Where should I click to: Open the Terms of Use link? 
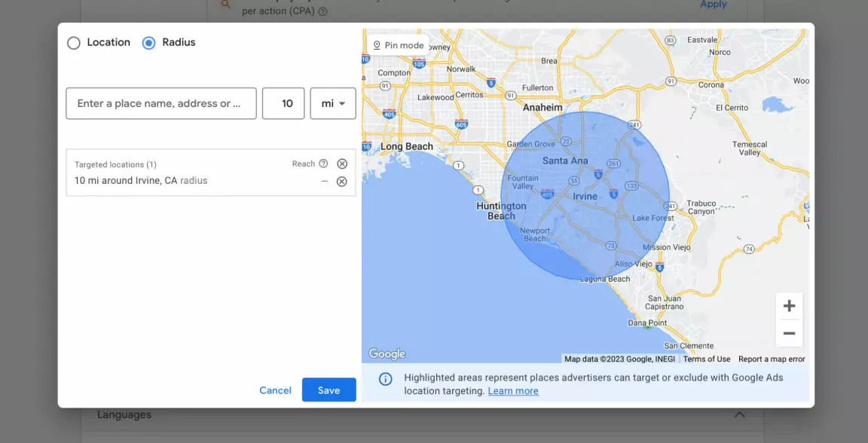707,359
